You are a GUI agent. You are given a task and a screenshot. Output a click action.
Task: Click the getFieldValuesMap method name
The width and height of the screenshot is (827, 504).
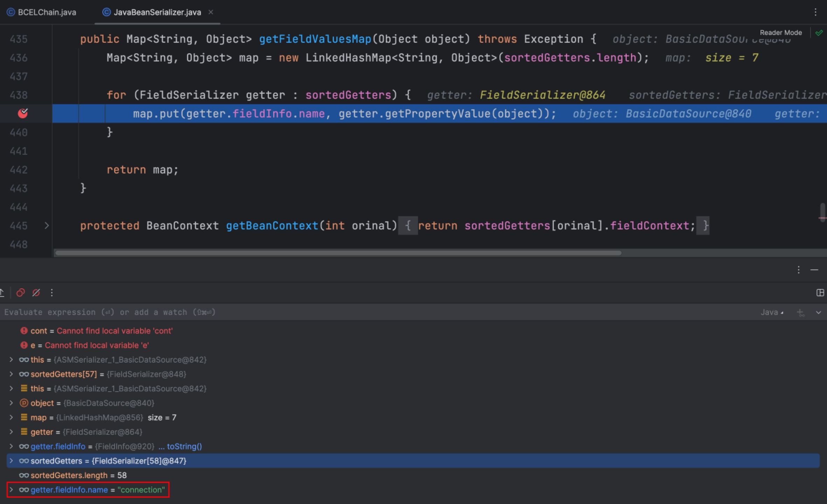315,39
